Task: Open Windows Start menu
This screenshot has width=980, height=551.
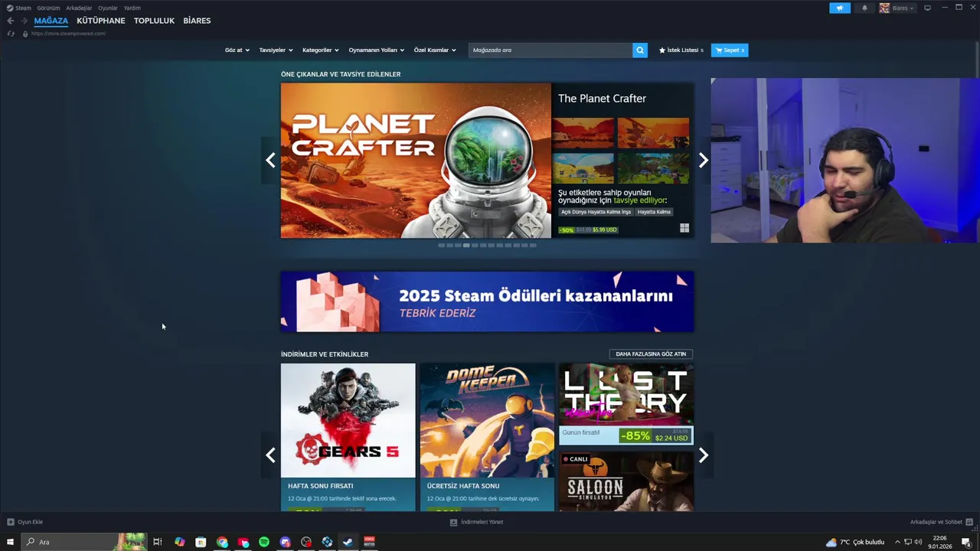Action: pyautogui.click(x=10, y=542)
